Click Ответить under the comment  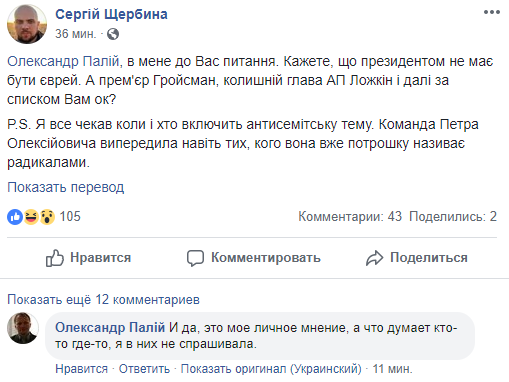(x=144, y=369)
